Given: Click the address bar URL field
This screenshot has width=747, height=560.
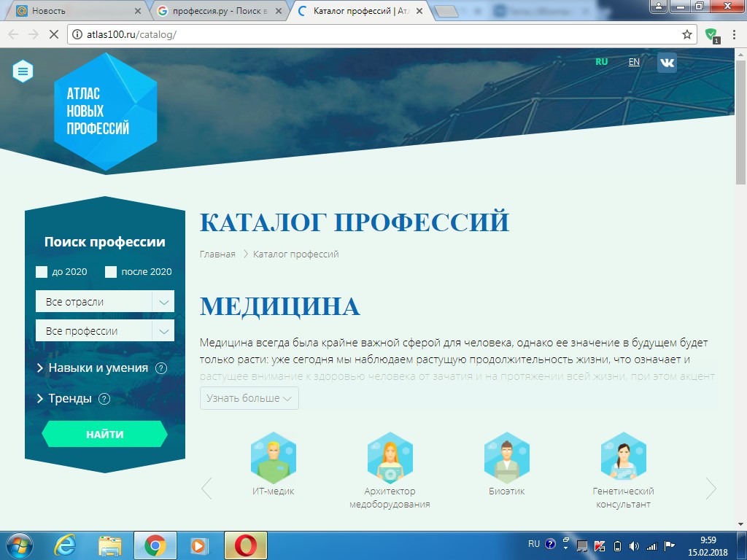Looking at the screenshot, I should [x=381, y=34].
